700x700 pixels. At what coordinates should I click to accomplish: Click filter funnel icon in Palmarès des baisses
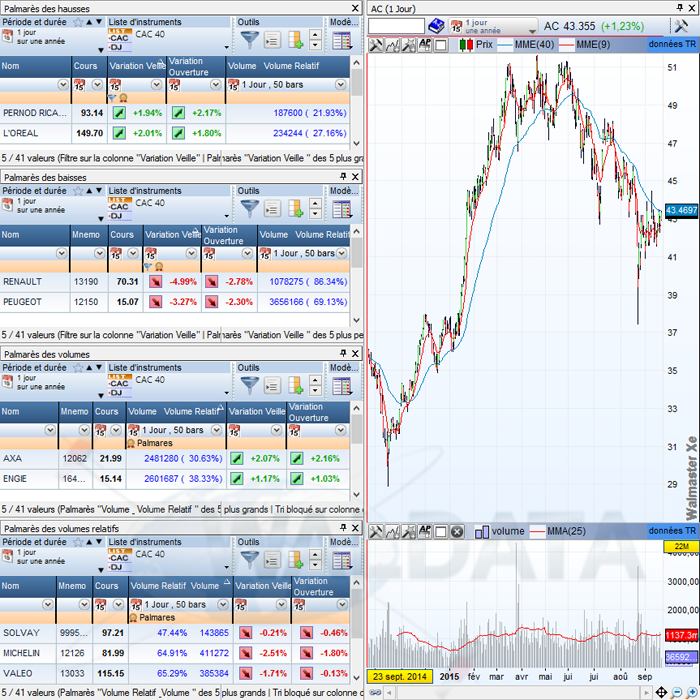click(x=250, y=209)
